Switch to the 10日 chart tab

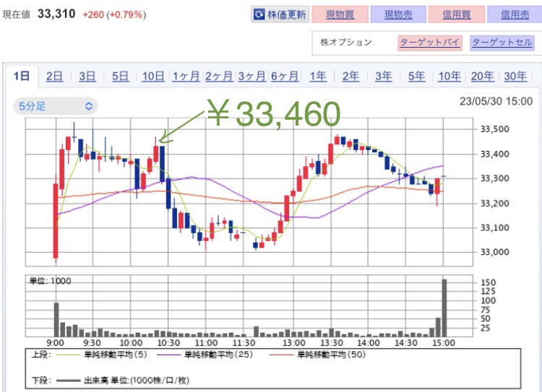click(x=153, y=76)
